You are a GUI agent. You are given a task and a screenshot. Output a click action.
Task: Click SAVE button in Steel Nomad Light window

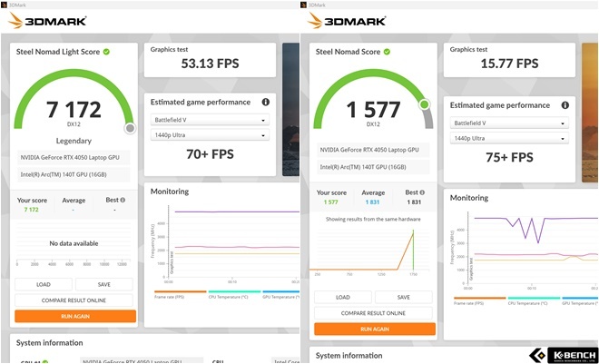(x=103, y=284)
